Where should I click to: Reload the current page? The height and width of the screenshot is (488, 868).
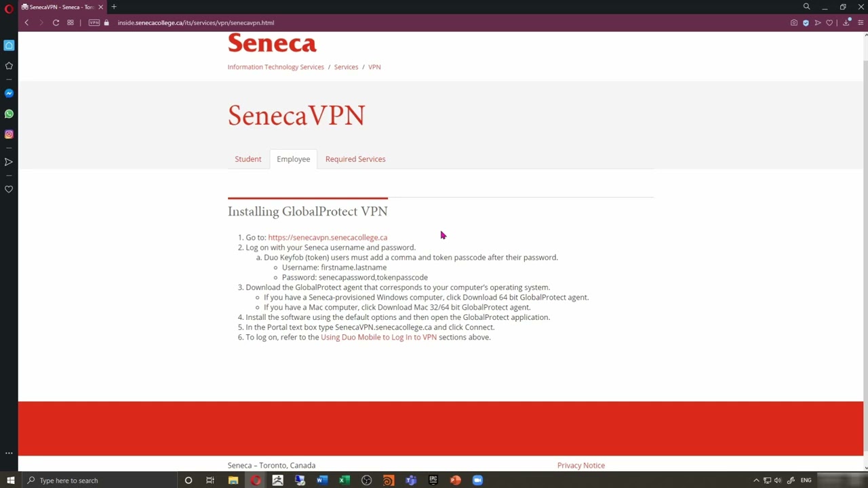pos(56,22)
